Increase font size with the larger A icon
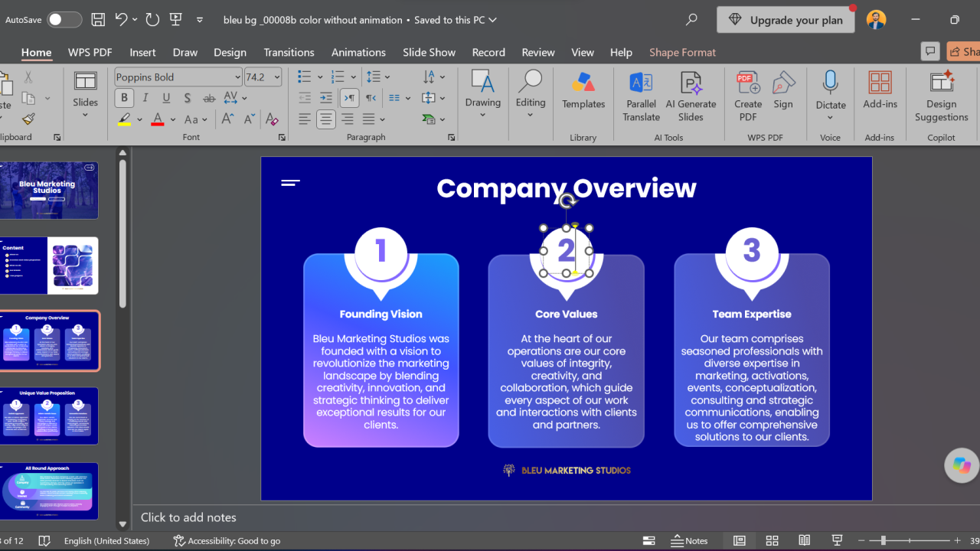980x551 pixels. (228, 119)
